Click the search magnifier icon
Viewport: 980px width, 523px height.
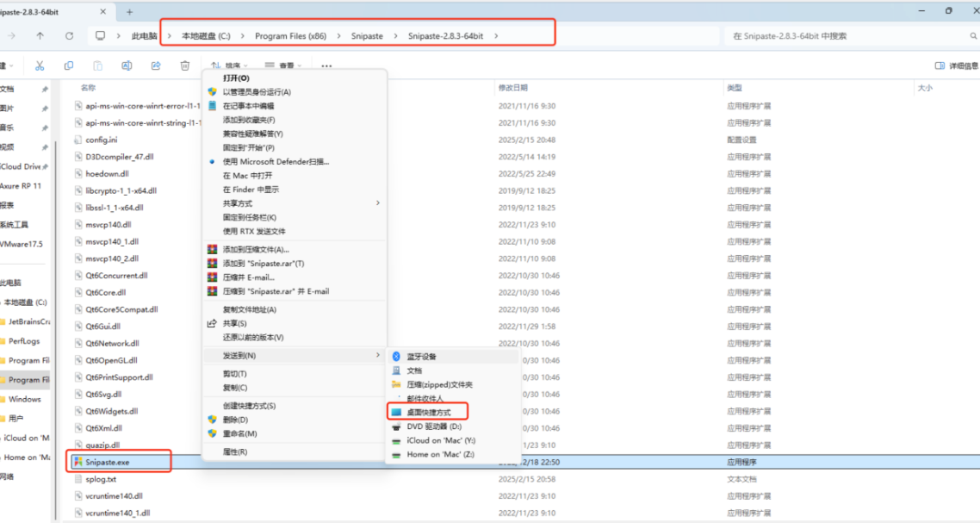coord(973,36)
